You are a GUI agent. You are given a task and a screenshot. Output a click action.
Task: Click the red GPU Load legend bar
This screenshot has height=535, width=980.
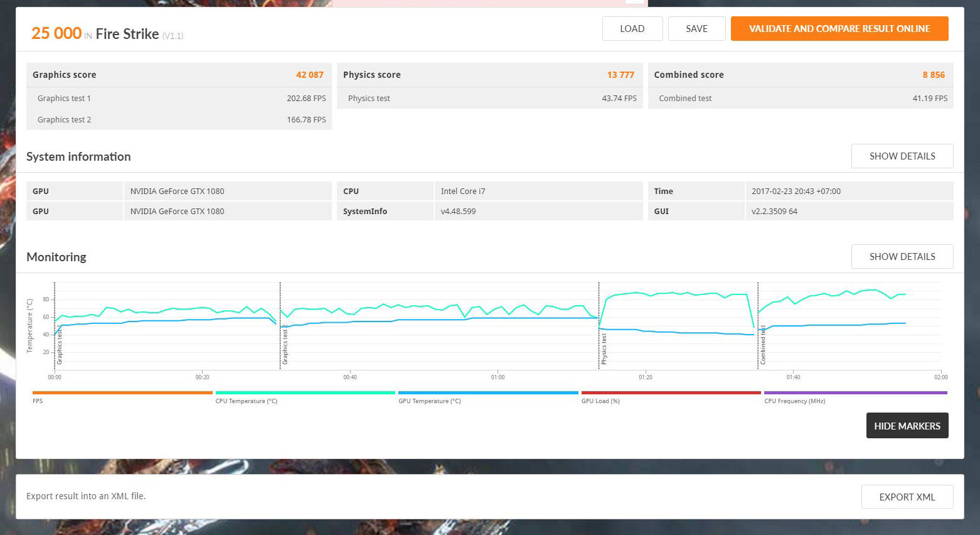(671, 394)
